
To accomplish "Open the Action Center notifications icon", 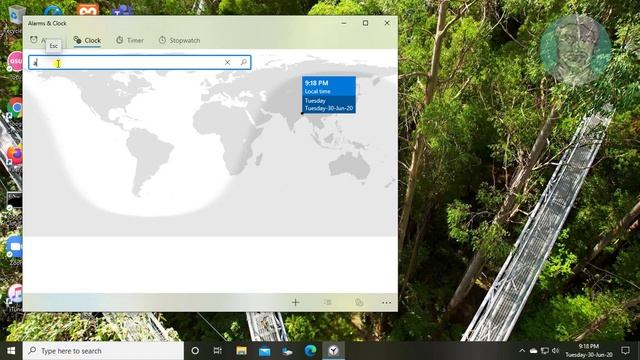I will [625, 351].
